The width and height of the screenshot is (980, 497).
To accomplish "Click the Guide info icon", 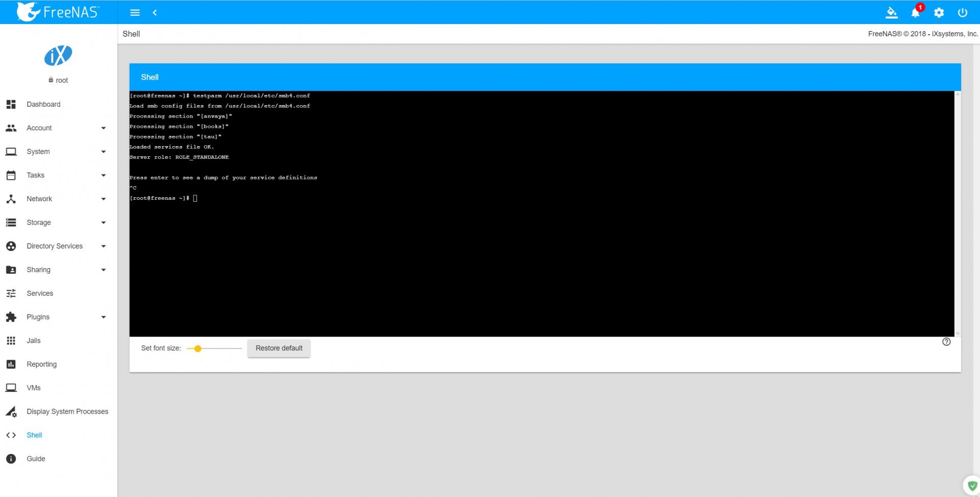I will (11, 459).
